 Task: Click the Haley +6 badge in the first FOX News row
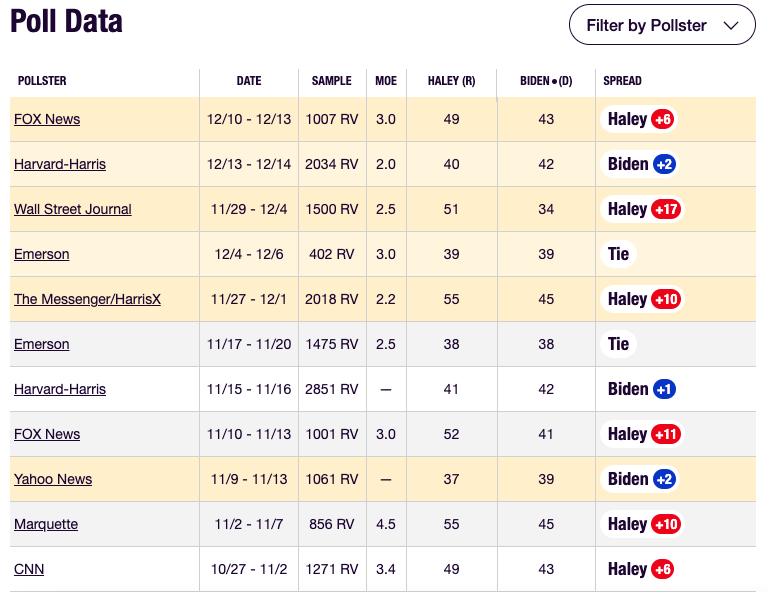pos(639,119)
